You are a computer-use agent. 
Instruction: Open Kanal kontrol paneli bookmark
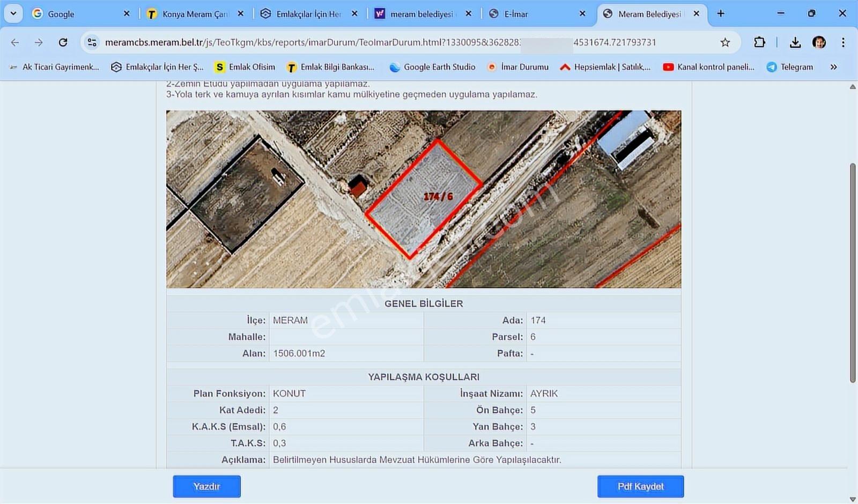[708, 67]
